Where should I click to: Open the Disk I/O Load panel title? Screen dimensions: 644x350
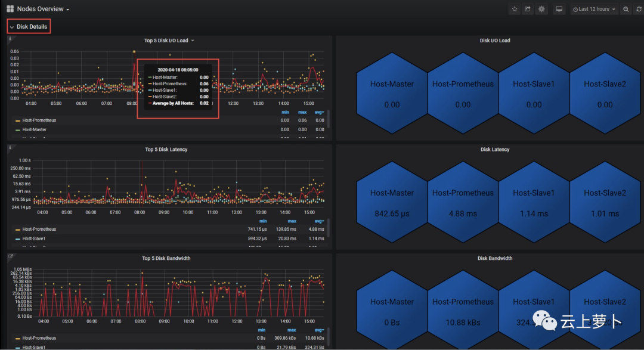[x=494, y=41]
